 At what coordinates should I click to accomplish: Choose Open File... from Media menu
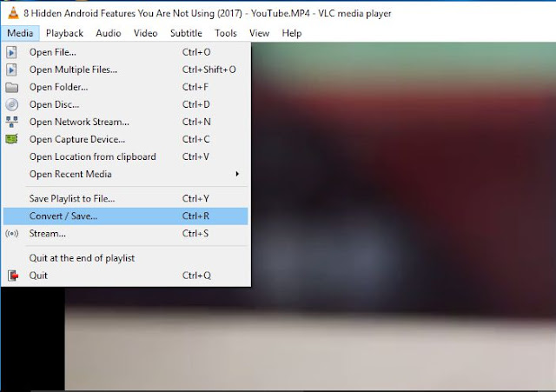[125, 52]
